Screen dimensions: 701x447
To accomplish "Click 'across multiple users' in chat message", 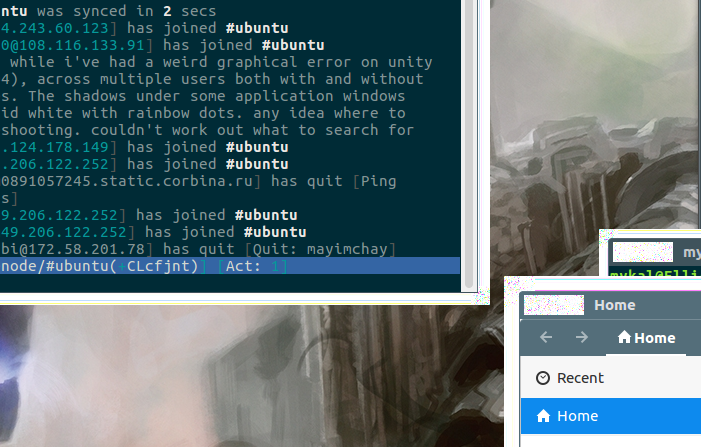I will pos(131,79).
